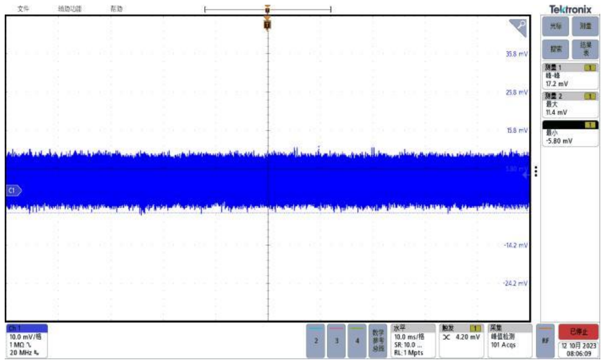The image size is (605, 364).
Task: Click the orange T trigger position marker
Action: click(x=267, y=25)
